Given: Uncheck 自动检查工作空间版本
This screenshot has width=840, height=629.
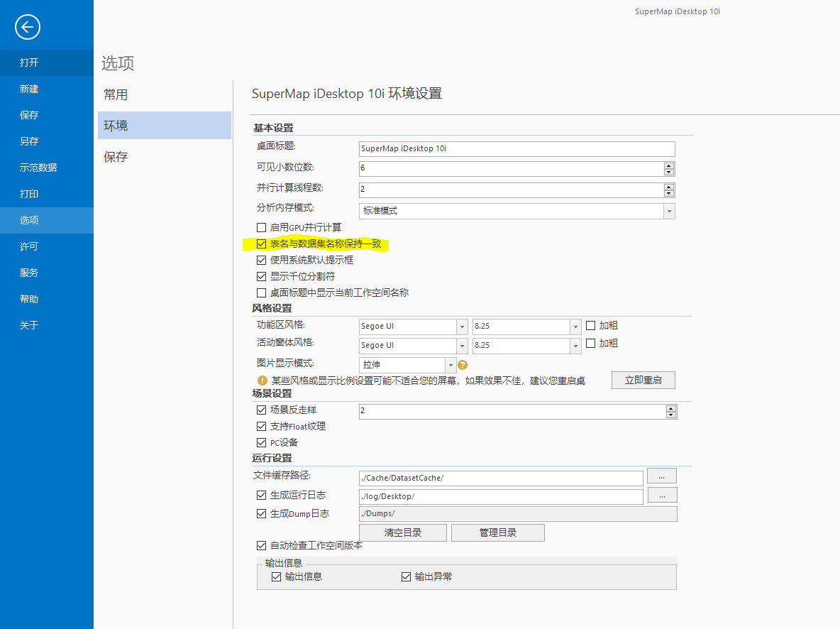Looking at the screenshot, I should pyautogui.click(x=261, y=546).
